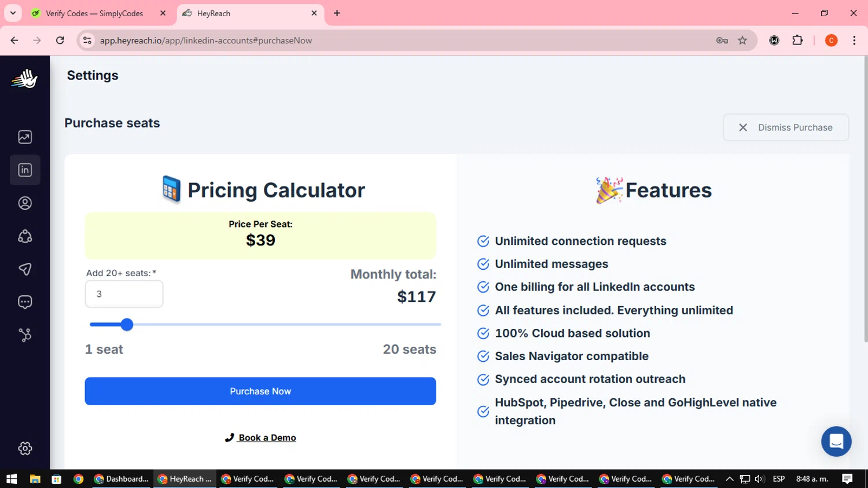Click the site info icon in address bar

coord(87,41)
